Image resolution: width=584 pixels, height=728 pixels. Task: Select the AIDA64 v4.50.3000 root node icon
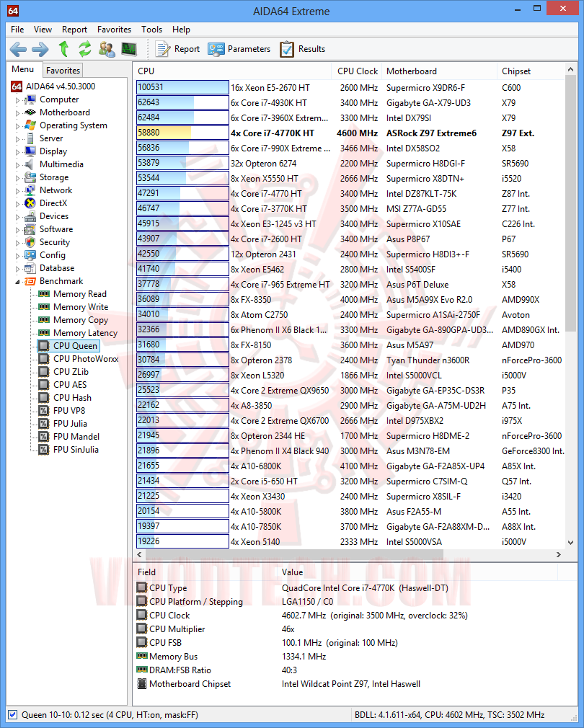point(17,86)
